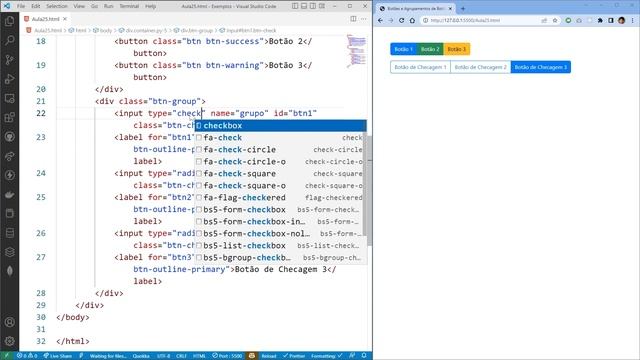The width and height of the screenshot is (640, 360).
Task: Open the View menu
Action: [x=79, y=6]
